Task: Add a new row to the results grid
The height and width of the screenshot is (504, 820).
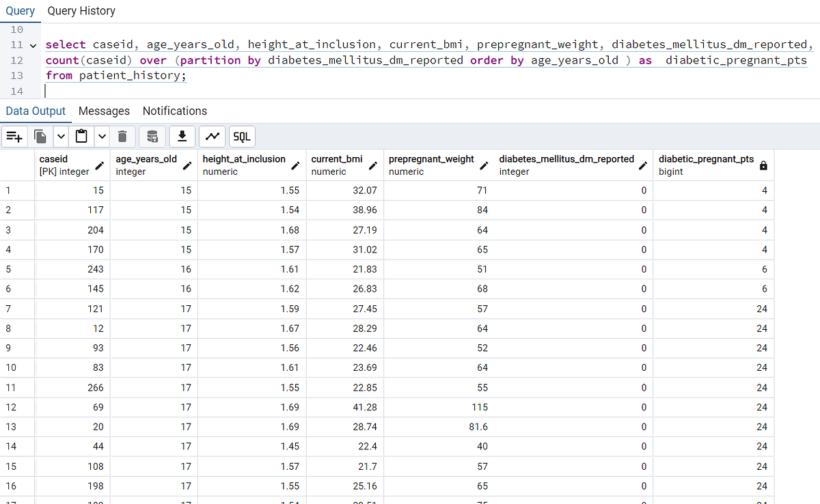Action: click(14, 136)
